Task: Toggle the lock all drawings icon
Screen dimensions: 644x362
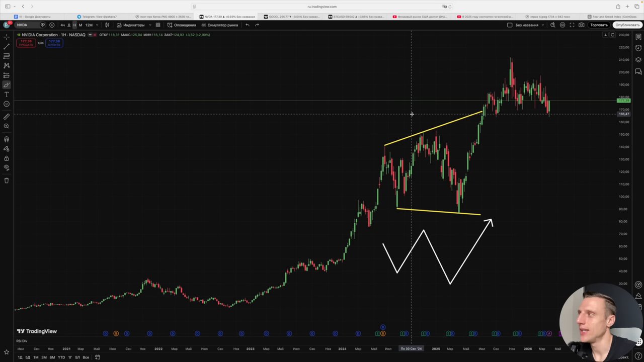Action: pyautogui.click(x=7, y=158)
